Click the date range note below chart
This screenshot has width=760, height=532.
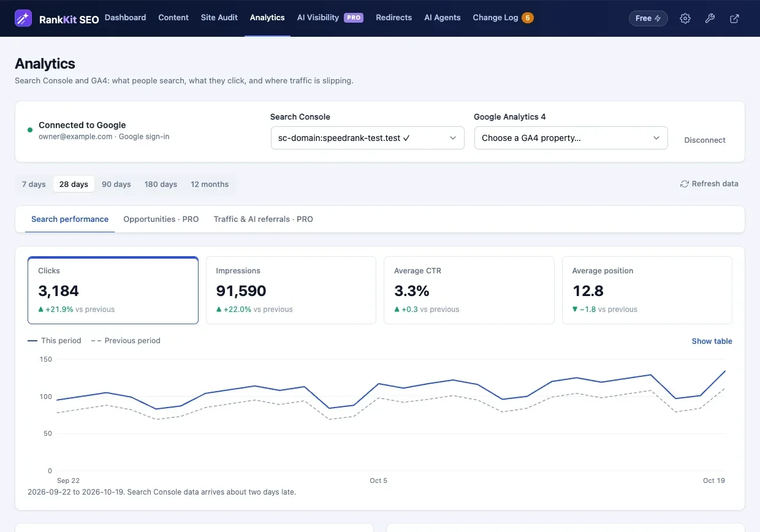pyautogui.click(x=162, y=492)
